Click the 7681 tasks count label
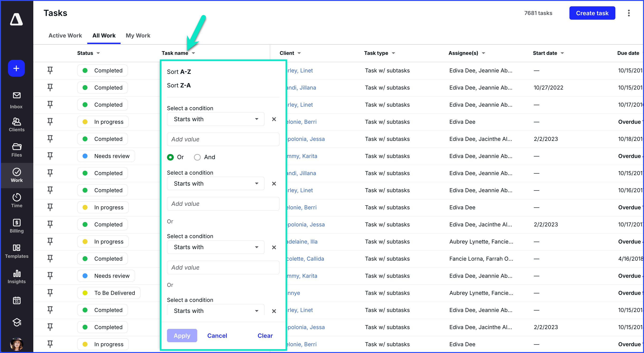The height and width of the screenshot is (353, 644). pyautogui.click(x=538, y=13)
